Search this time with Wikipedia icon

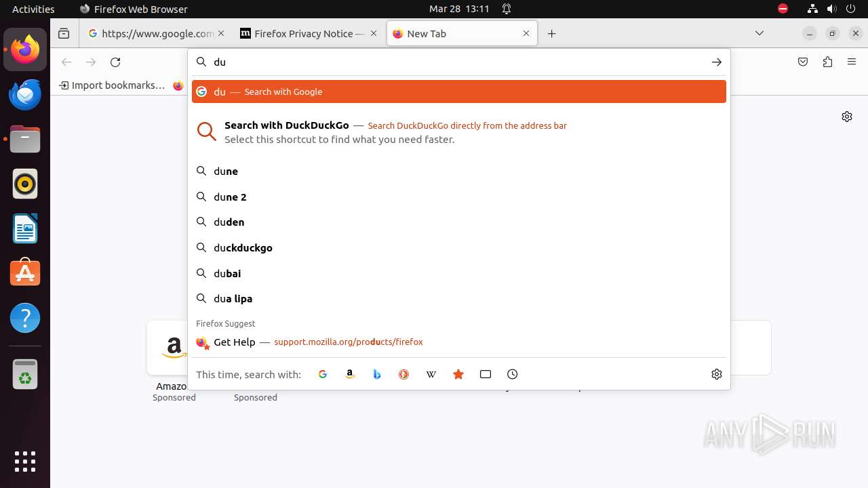(x=431, y=374)
